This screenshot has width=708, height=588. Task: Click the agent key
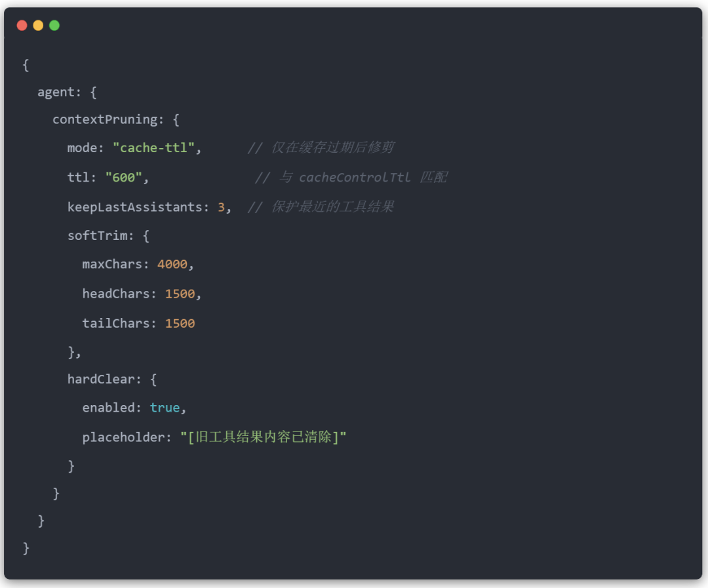pos(56,92)
